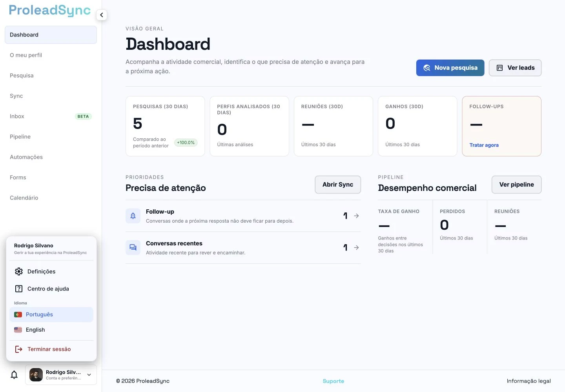Viewport: 565px width, 392px height.
Task: Click the ProleadSync logo
Action: pos(50,11)
